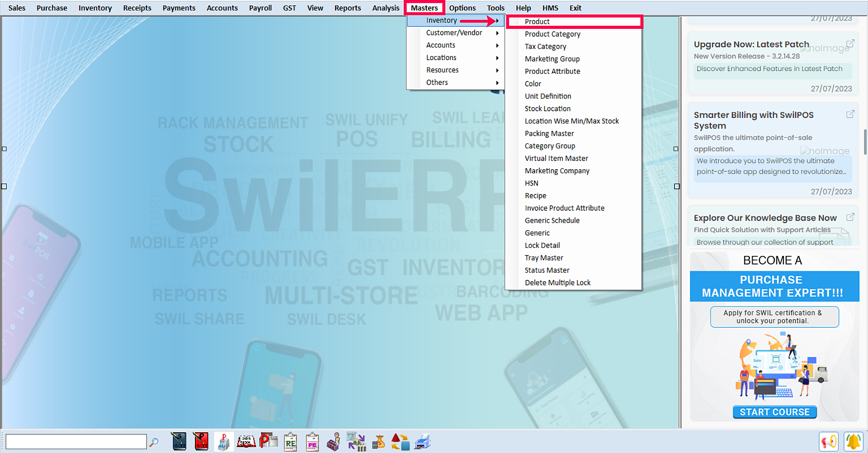Expand the Inventory submenu in Masters

tap(456, 20)
